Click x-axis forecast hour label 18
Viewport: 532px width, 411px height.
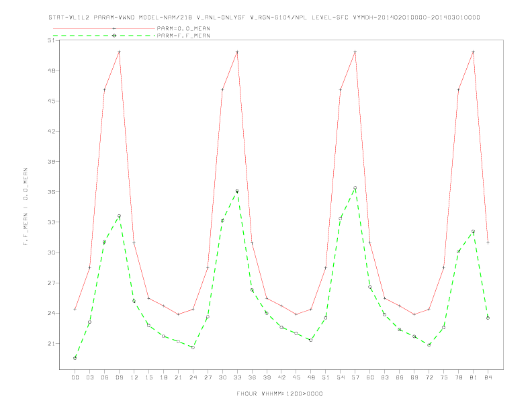tap(163, 377)
